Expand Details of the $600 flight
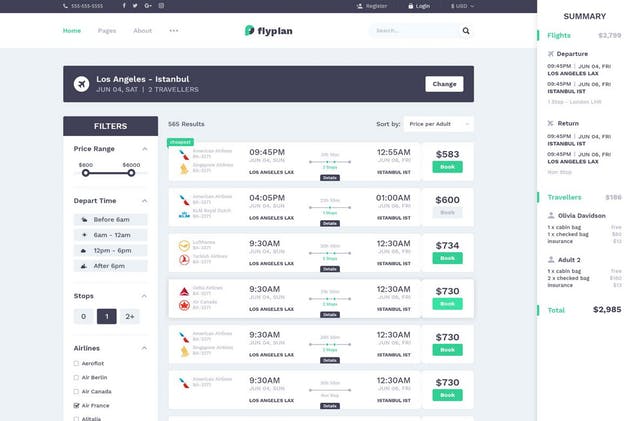This screenshot has width=632, height=421. 330,223
